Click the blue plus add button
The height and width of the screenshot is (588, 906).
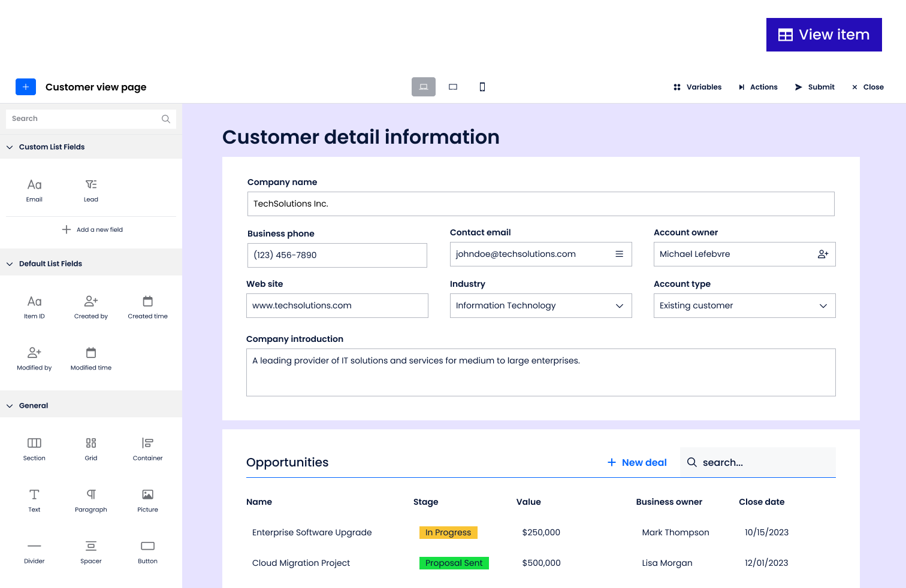point(26,87)
